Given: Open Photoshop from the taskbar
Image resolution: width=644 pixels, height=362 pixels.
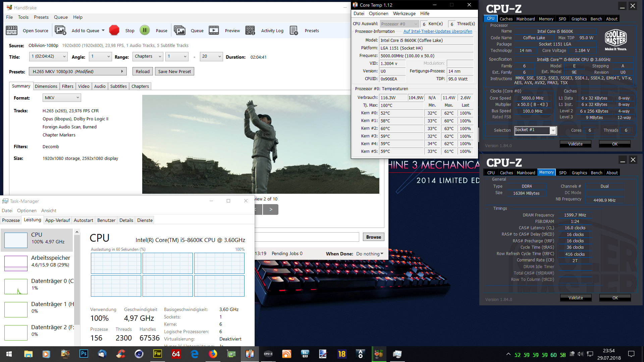Looking at the screenshot, I should [84, 354].
